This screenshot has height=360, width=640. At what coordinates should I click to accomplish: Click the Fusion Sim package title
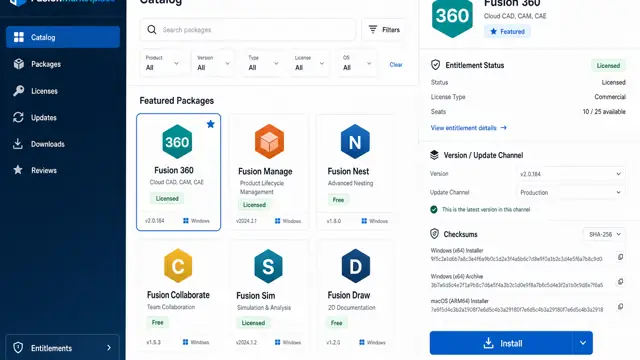coord(256,296)
